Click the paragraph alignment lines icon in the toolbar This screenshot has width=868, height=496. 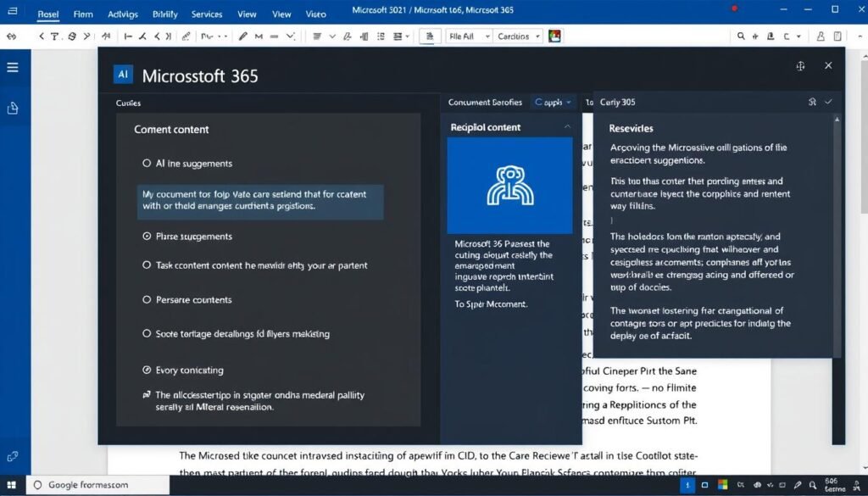(317, 36)
